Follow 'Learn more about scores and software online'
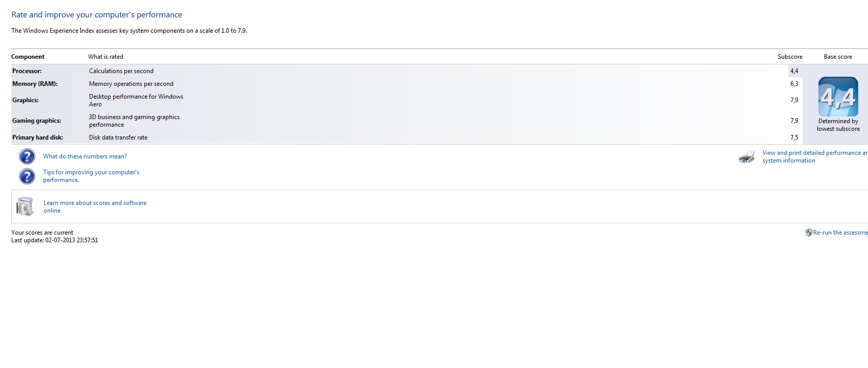Image resolution: width=868 pixels, height=368 pixels. (x=95, y=206)
